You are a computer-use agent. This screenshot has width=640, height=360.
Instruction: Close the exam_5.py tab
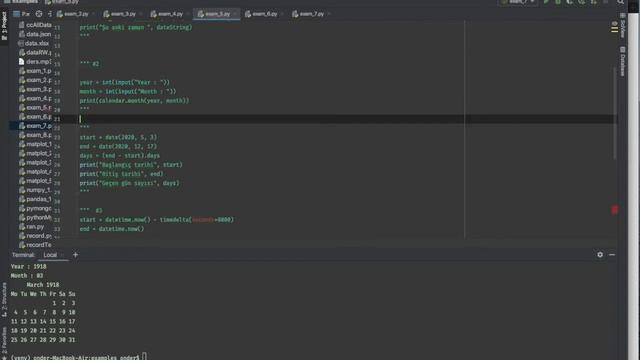tap(235, 14)
